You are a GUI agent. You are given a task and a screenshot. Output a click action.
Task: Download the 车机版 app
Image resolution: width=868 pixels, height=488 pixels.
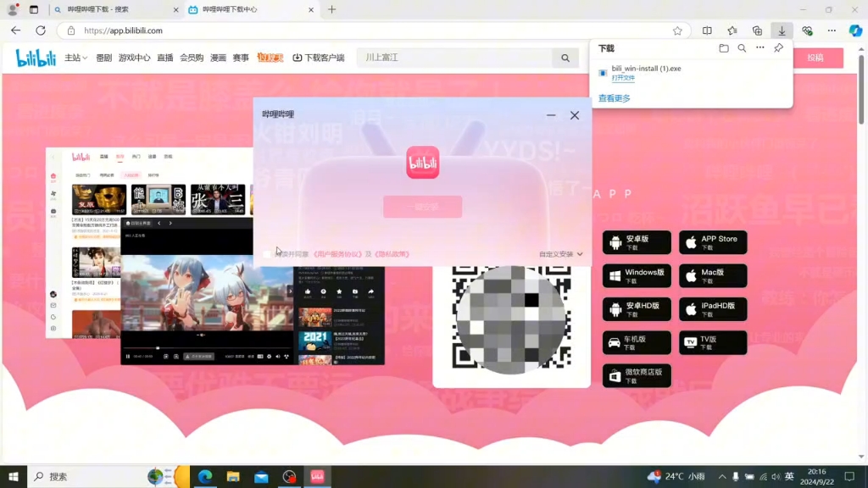coord(637,342)
